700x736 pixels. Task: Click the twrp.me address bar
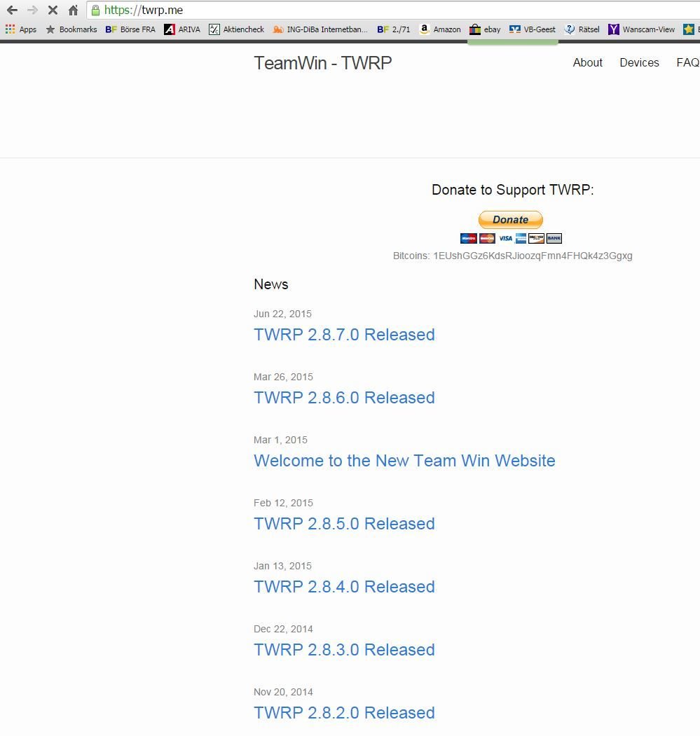394,10
